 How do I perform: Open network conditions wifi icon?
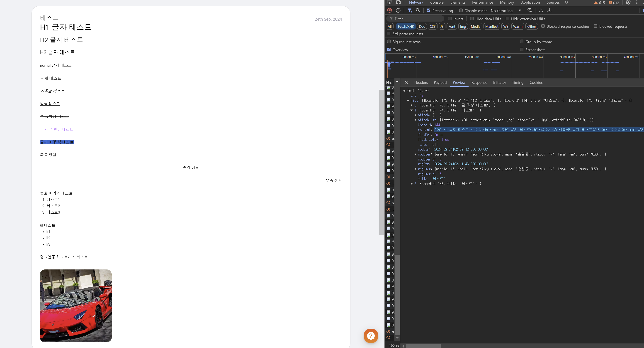(x=530, y=10)
